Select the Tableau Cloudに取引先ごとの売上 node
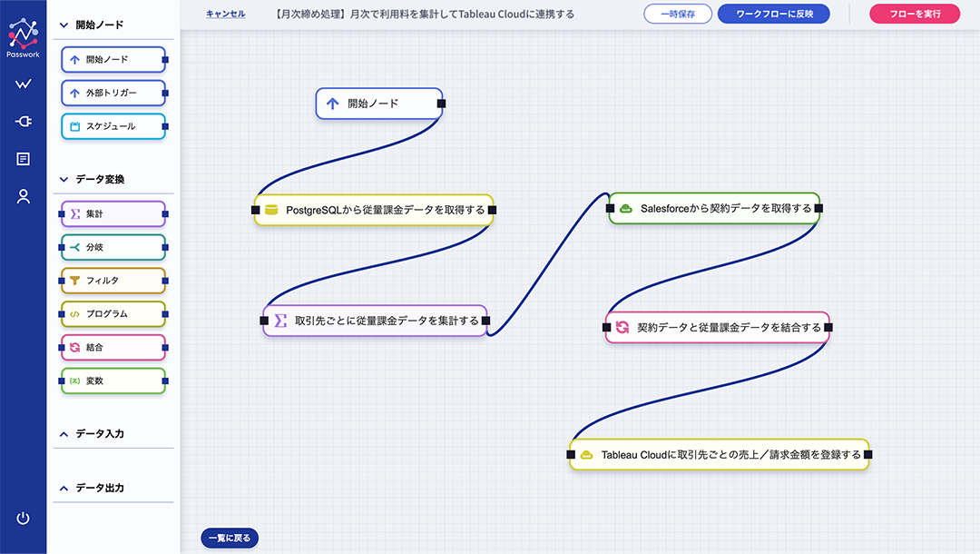 tap(720, 455)
